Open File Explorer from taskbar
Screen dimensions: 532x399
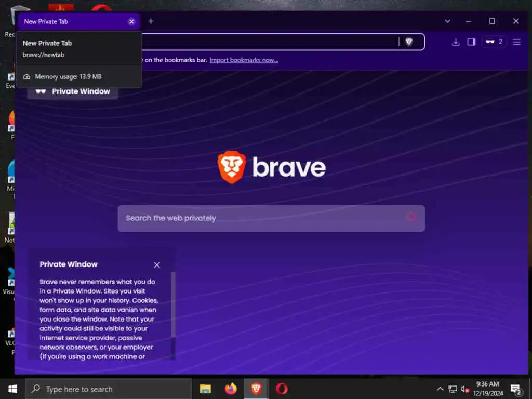tap(205, 389)
